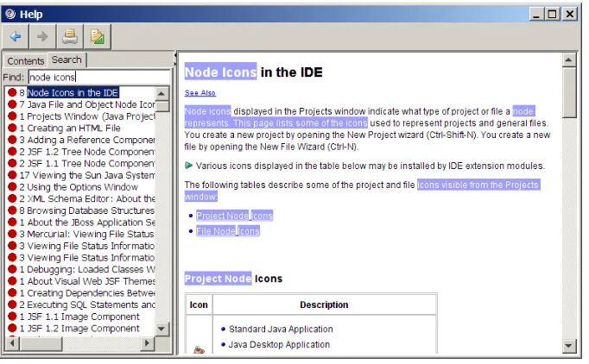Select result JSF 1.1 Tree Node Component
589x364 pixels.
(91, 164)
